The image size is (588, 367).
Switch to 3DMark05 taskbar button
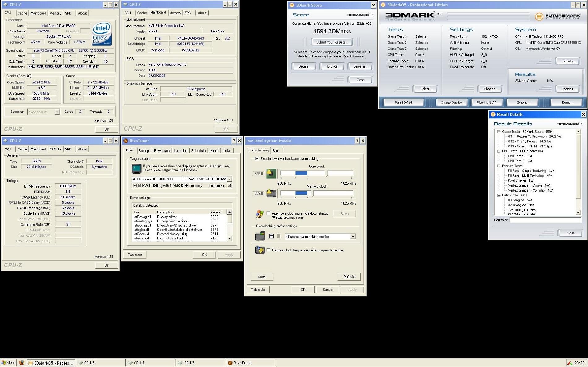[x=51, y=363]
